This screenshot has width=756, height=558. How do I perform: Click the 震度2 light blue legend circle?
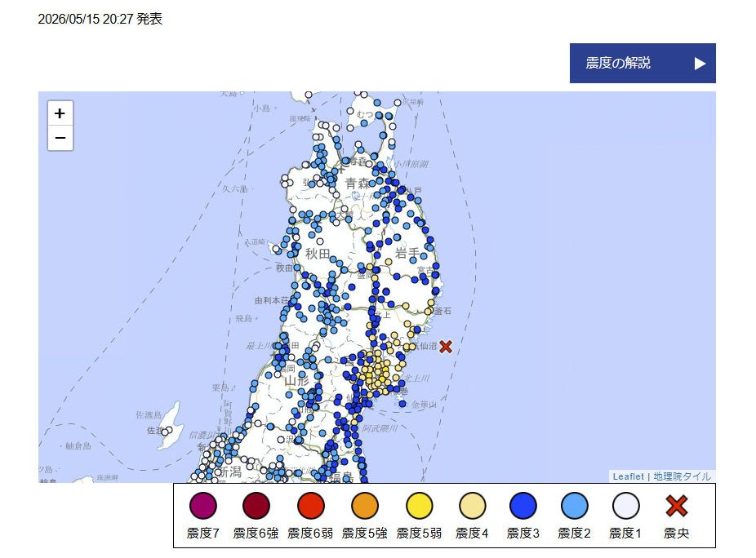click(x=574, y=506)
